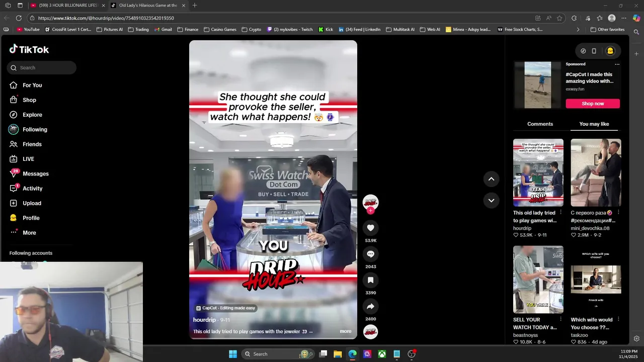Click Windows taskbar Search box
644x362 pixels.
pos(277,354)
